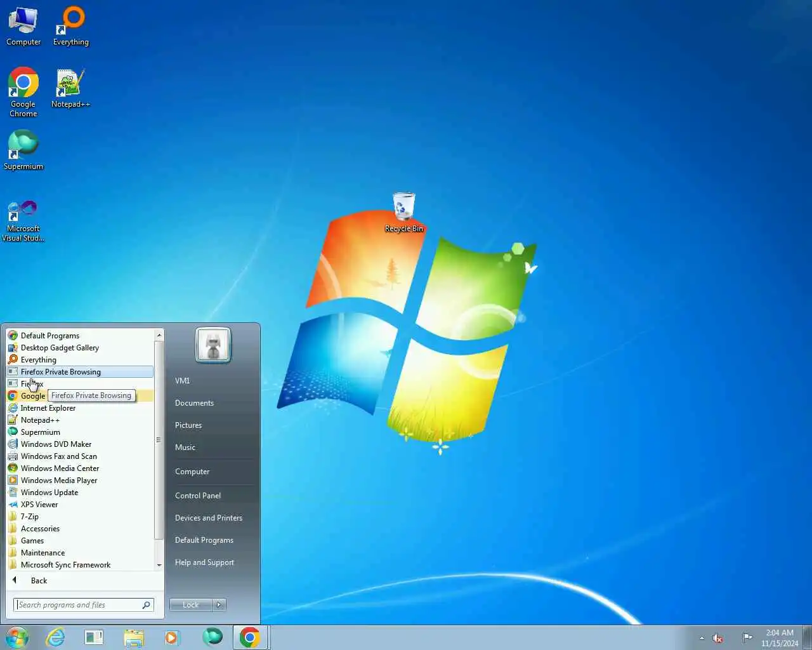Open the shutdown options arrow next to Lock
This screenshot has height=650, width=812.
click(x=219, y=605)
